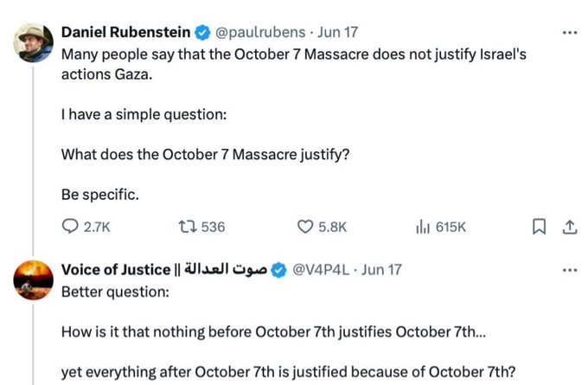Open Daniel Rubenstein's profile picture

point(31,43)
